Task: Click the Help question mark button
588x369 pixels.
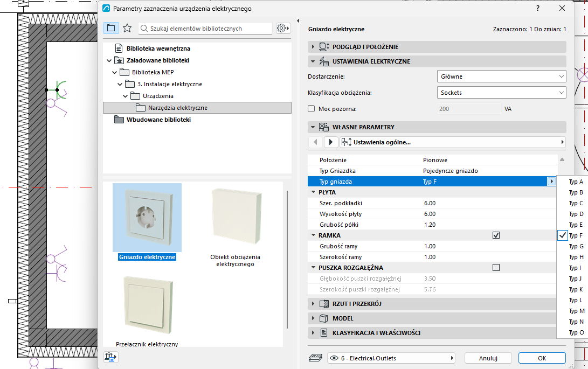Action: [x=538, y=8]
